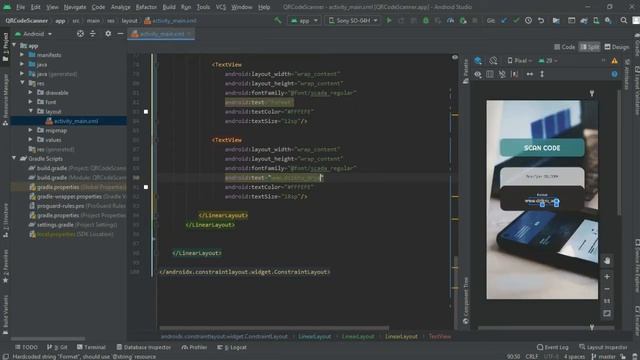This screenshot has width=640, height=360.
Task: Click zoom to fit screen icon
Action: point(607,314)
